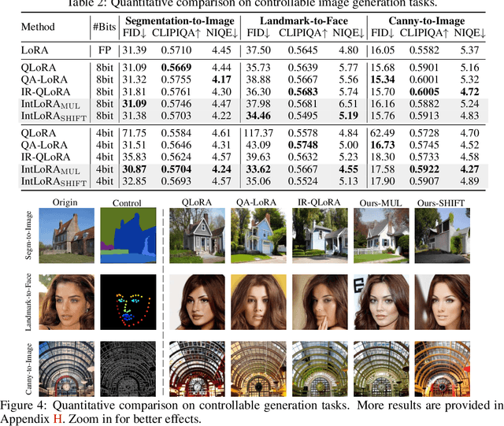The width and height of the screenshot is (504, 426).
Task: Click Landmark FID value 117.37
Action: click(x=258, y=133)
